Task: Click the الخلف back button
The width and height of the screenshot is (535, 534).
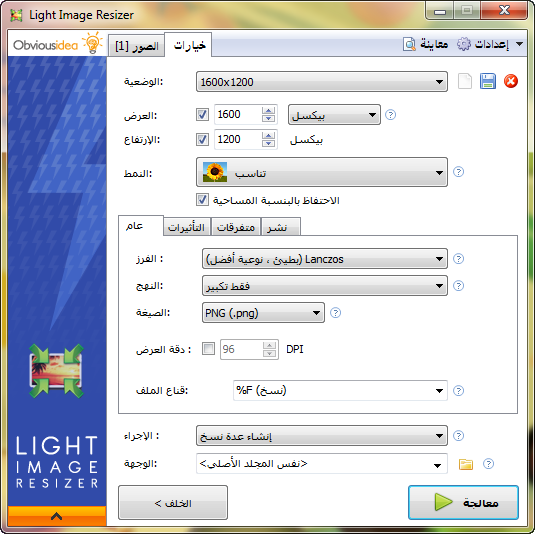Action: [173, 503]
